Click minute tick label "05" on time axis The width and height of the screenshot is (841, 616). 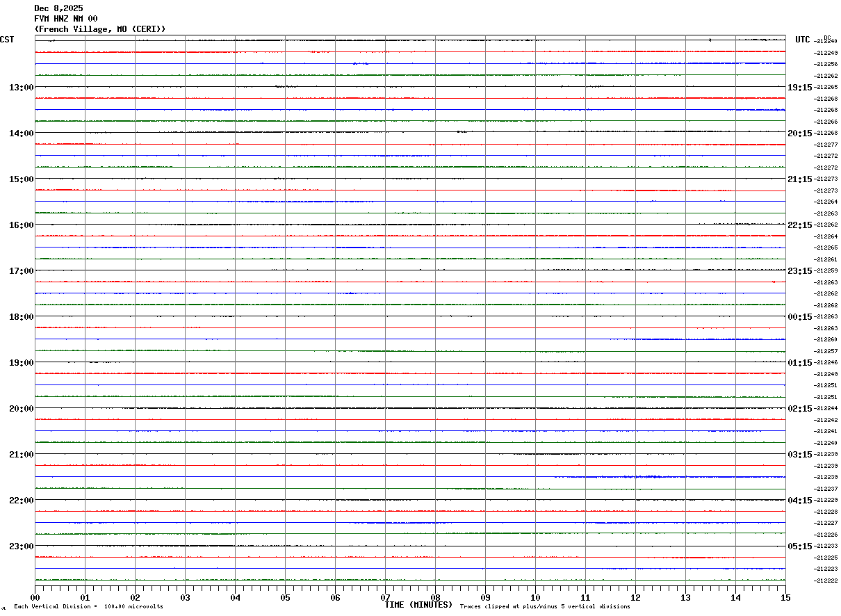point(285,597)
